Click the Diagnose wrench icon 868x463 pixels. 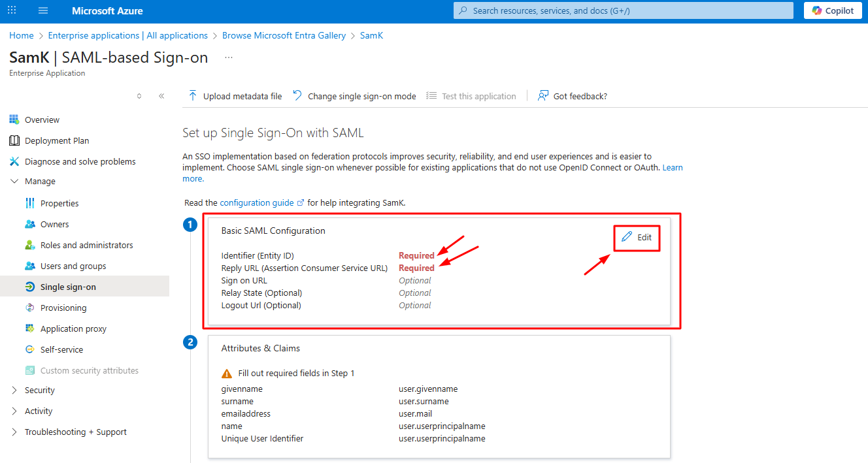click(14, 161)
